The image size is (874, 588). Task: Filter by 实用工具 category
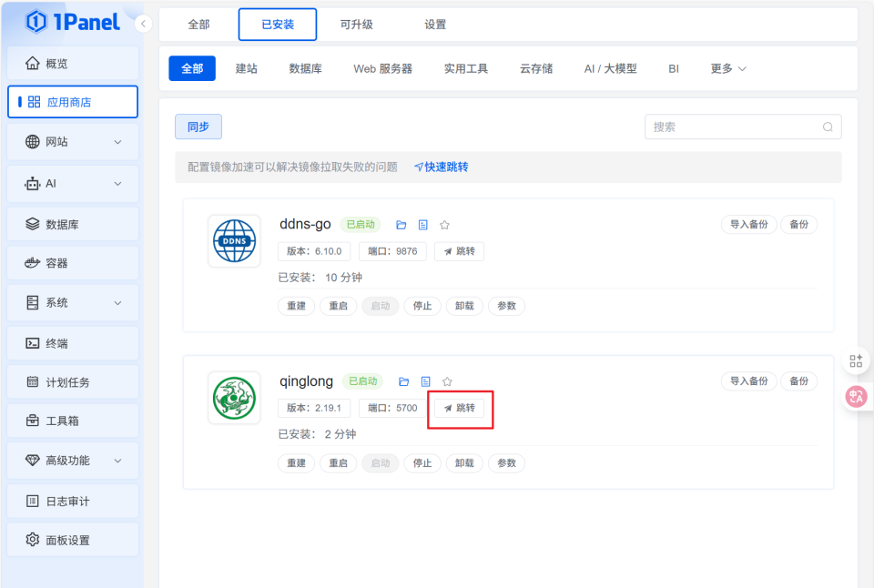[x=466, y=68]
